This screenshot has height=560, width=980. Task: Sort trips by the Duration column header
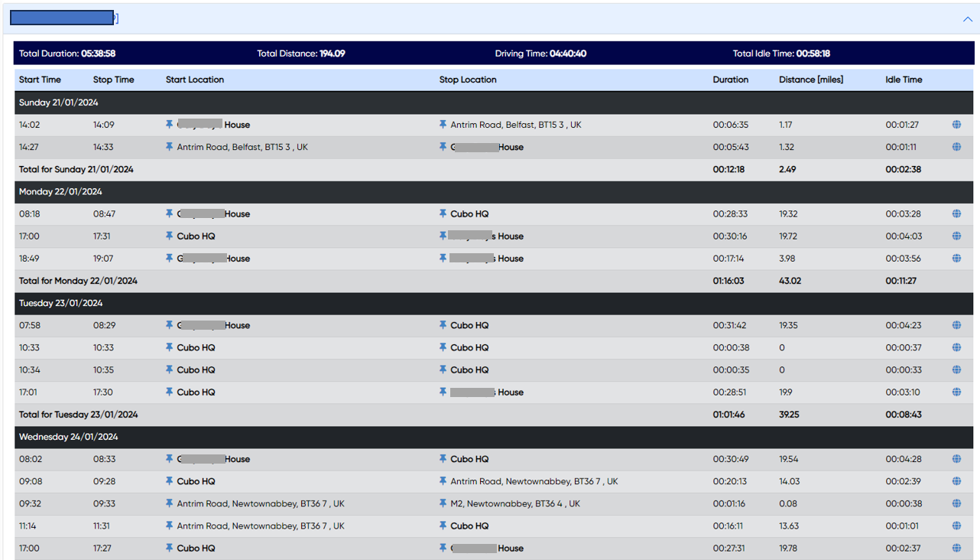(730, 80)
